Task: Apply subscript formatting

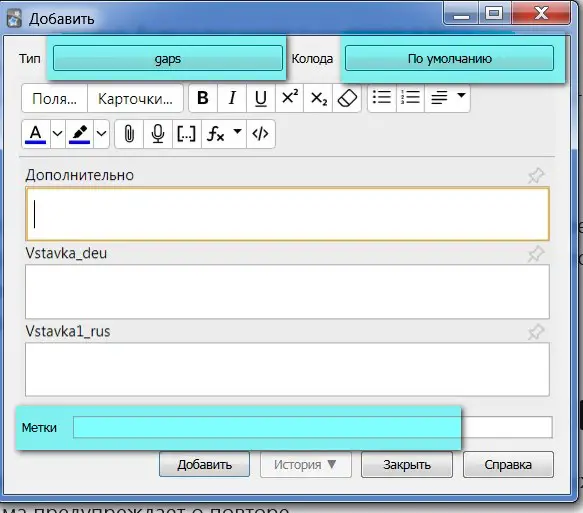Action: (318, 98)
